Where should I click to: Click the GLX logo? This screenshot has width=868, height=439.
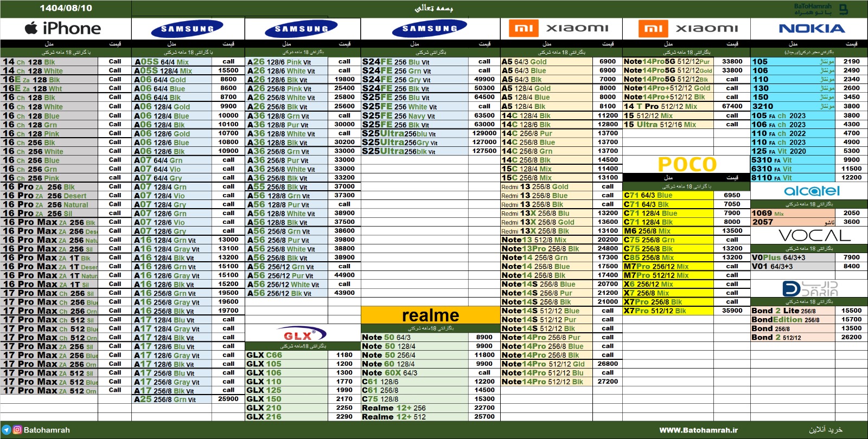point(302,334)
